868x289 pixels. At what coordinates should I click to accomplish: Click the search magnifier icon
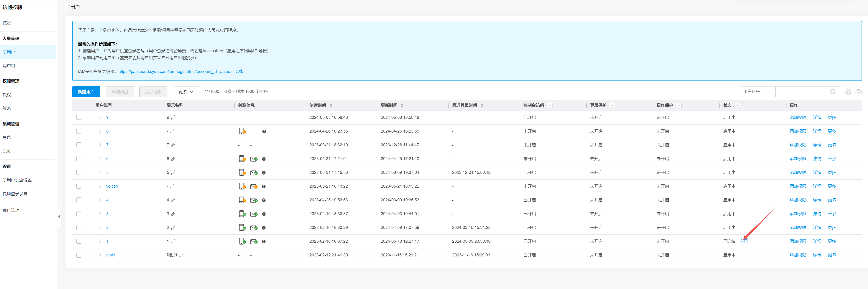[x=832, y=92]
